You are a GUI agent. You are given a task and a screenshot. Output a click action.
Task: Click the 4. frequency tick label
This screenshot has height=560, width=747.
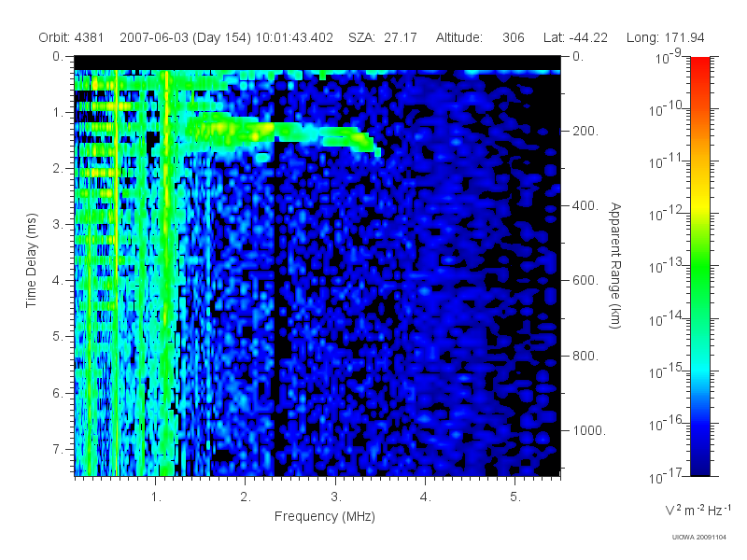pyautogui.click(x=425, y=497)
